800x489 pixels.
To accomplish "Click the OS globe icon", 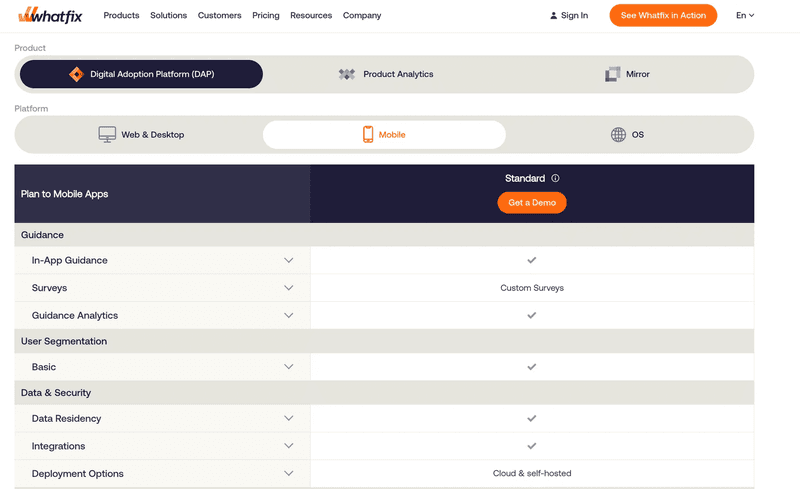I will pyautogui.click(x=618, y=135).
